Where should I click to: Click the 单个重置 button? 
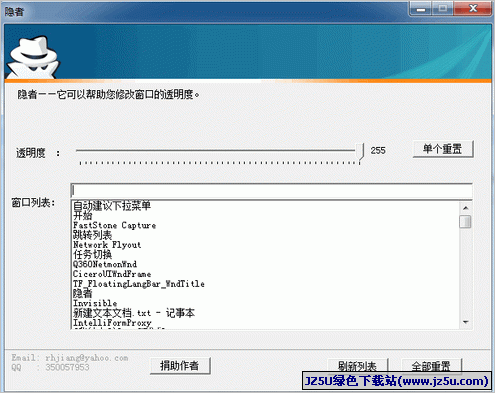pos(443,149)
